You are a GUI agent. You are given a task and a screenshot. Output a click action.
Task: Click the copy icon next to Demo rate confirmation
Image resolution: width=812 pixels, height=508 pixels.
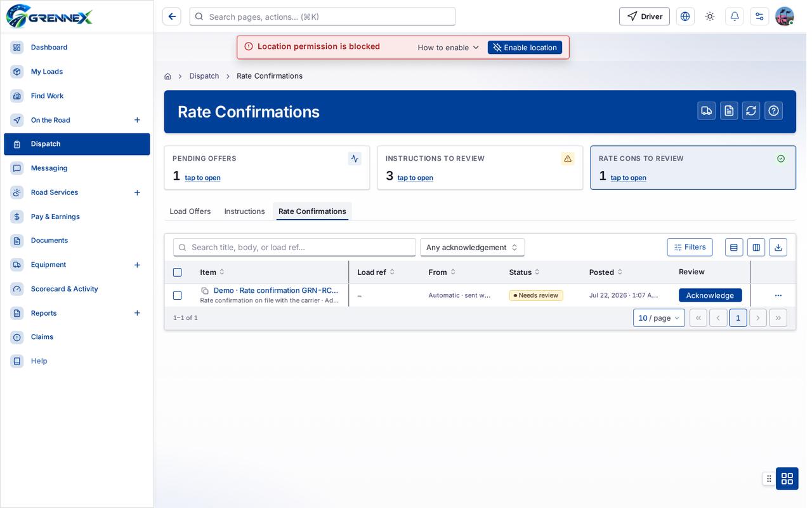click(205, 291)
